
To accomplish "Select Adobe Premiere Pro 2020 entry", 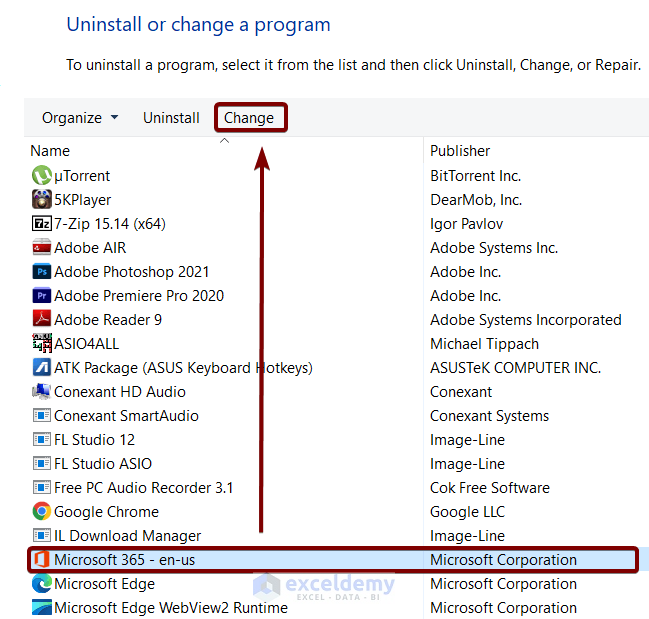I will pyautogui.click(x=139, y=296).
